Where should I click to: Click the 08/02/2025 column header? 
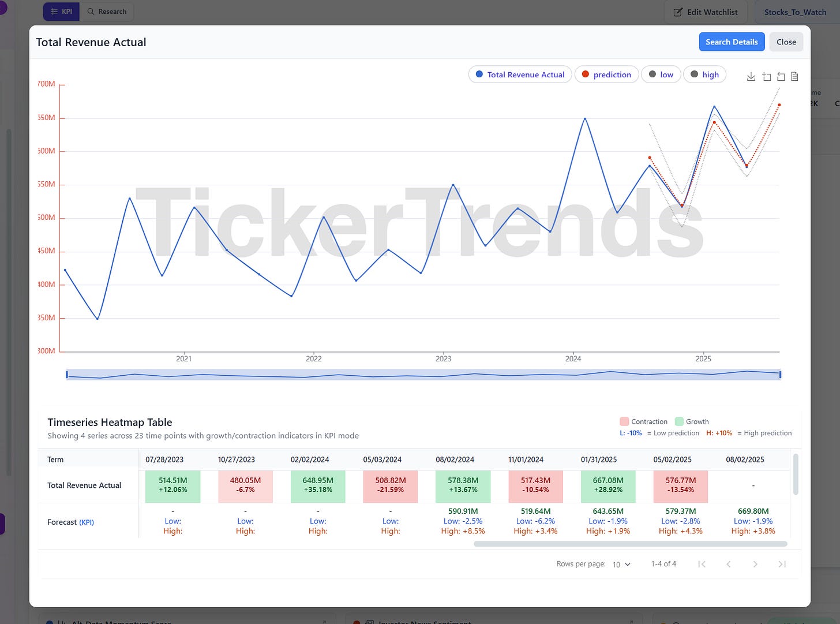tap(745, 459)
